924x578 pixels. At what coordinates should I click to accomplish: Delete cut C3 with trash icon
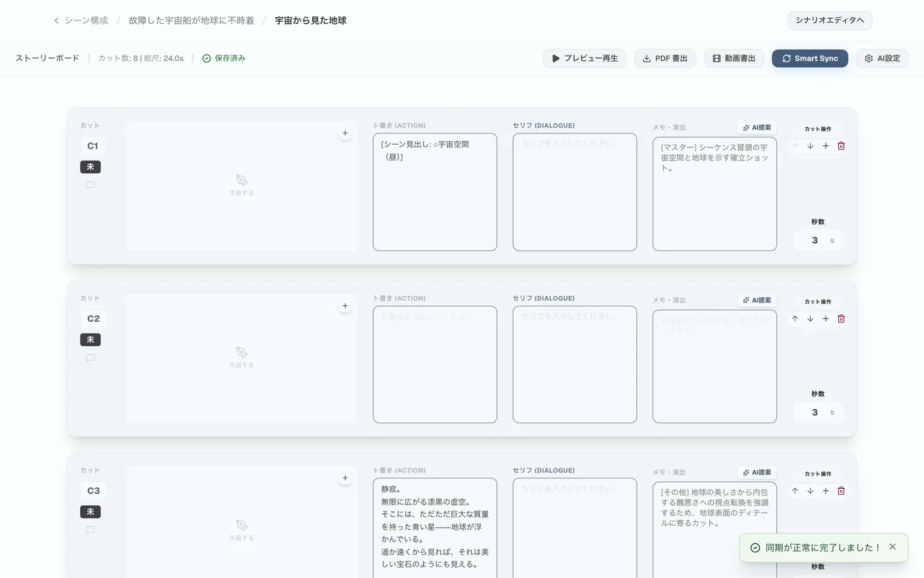pyautogui.click(x=841, y=491)
